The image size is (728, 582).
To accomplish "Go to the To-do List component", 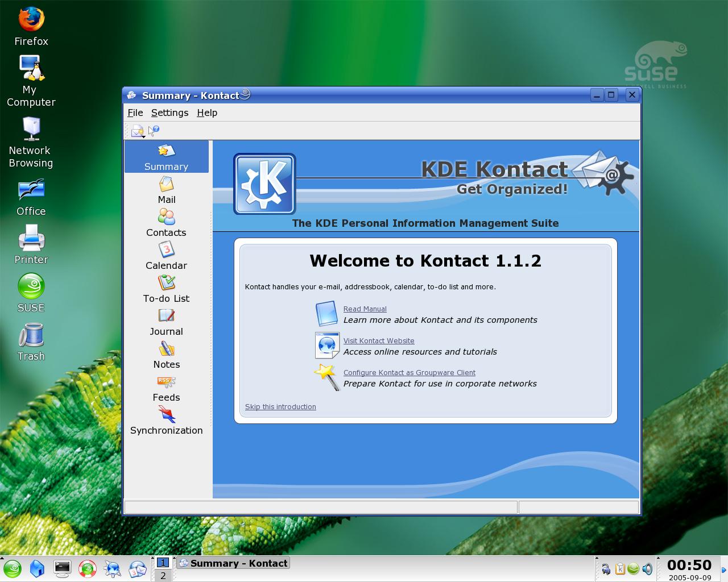I will tap(166, 289).
